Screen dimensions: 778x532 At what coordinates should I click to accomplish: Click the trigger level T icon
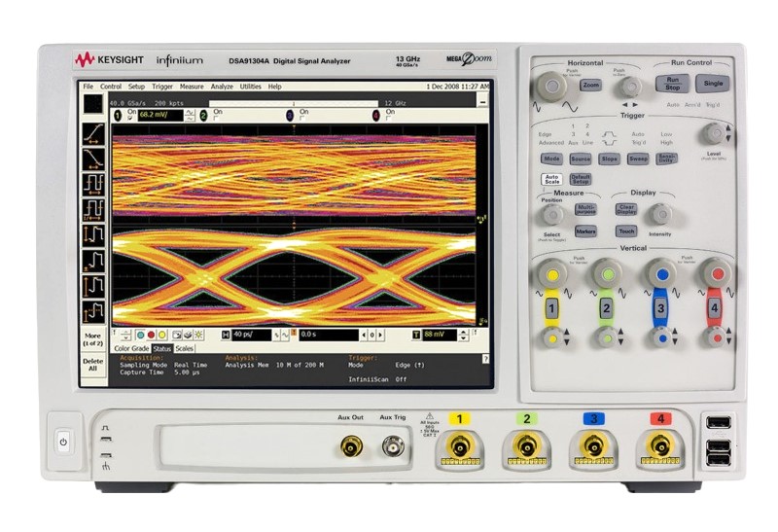(x=416, y=335)
